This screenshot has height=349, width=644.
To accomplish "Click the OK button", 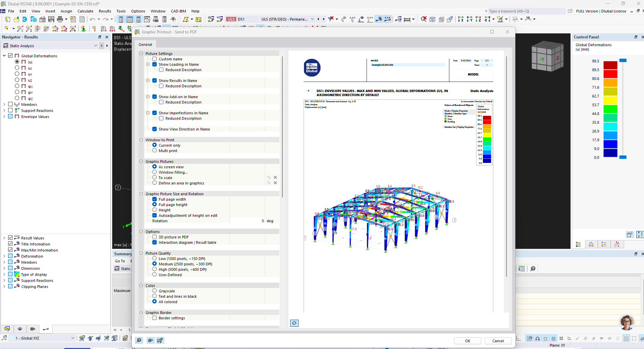I will point(467,341).
